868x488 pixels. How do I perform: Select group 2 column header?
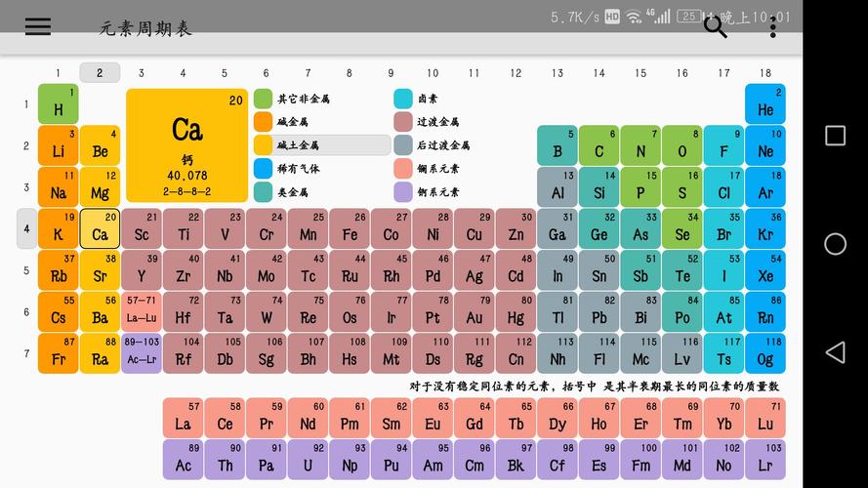coord(100,72)
